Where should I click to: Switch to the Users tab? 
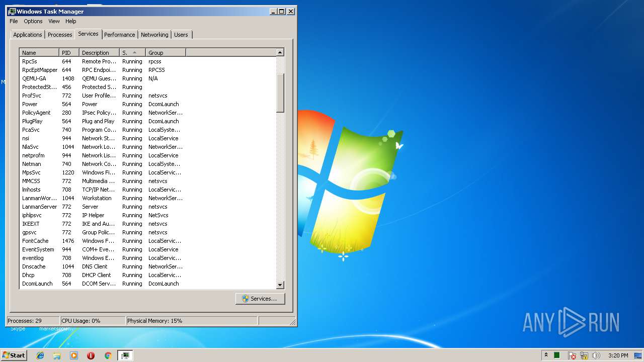coord(181,35)
